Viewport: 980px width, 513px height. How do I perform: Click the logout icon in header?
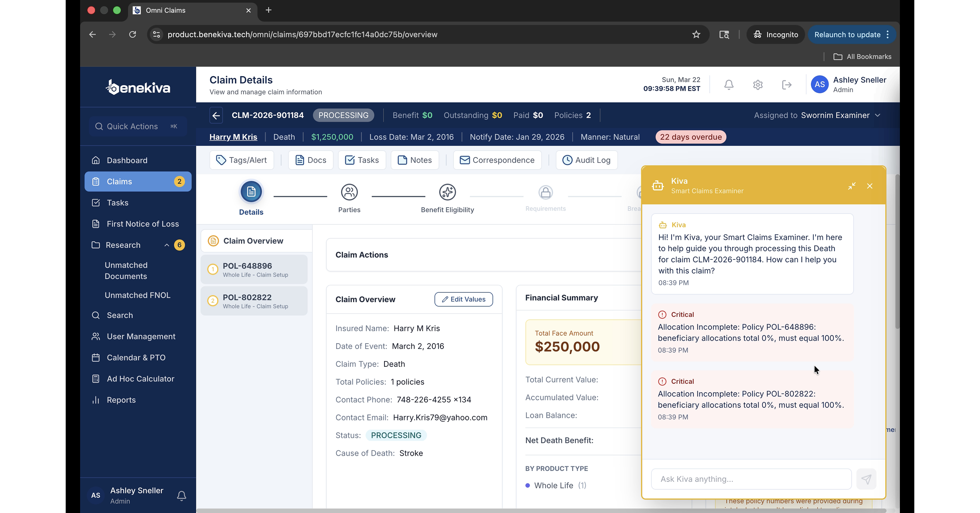tap(786, 85)
